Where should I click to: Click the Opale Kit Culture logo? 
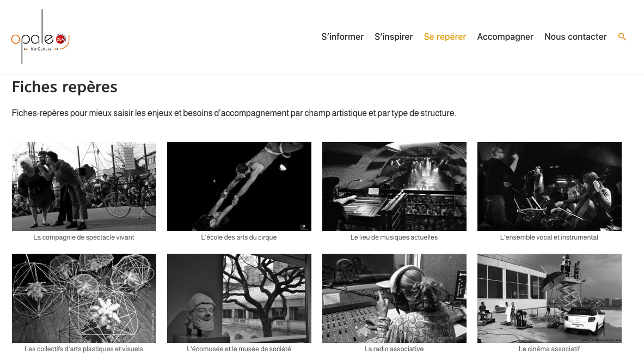40,37
